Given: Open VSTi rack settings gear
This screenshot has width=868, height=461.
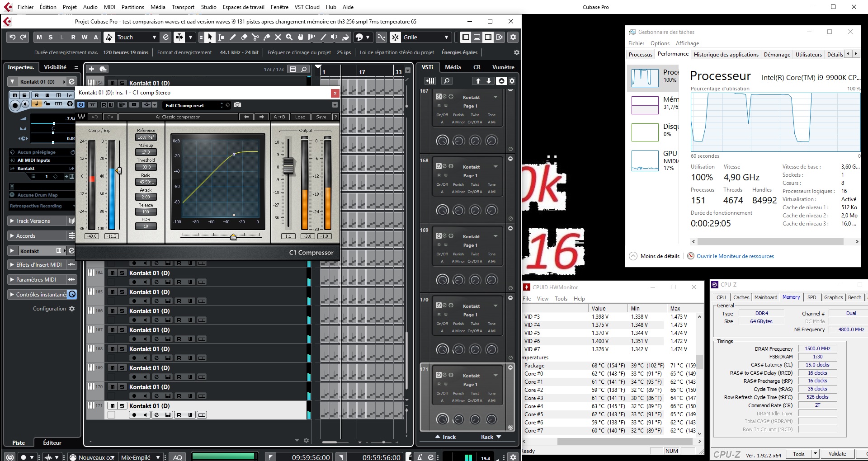Looking at the screenshot, I should (512, 81).
